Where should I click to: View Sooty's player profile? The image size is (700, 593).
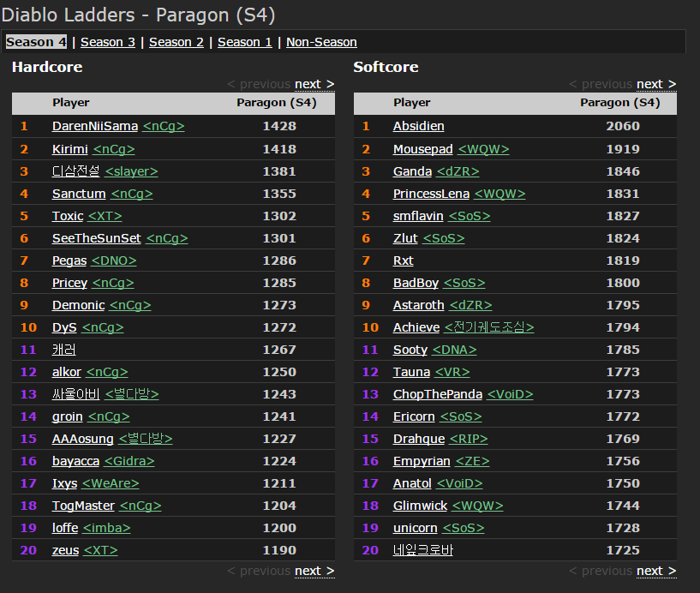pos(410,350)
